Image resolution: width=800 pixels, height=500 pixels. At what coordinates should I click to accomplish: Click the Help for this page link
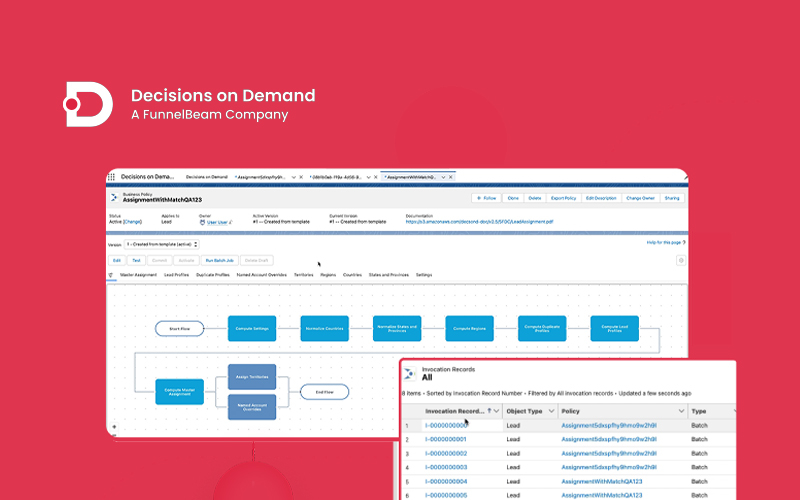[664, 242]
